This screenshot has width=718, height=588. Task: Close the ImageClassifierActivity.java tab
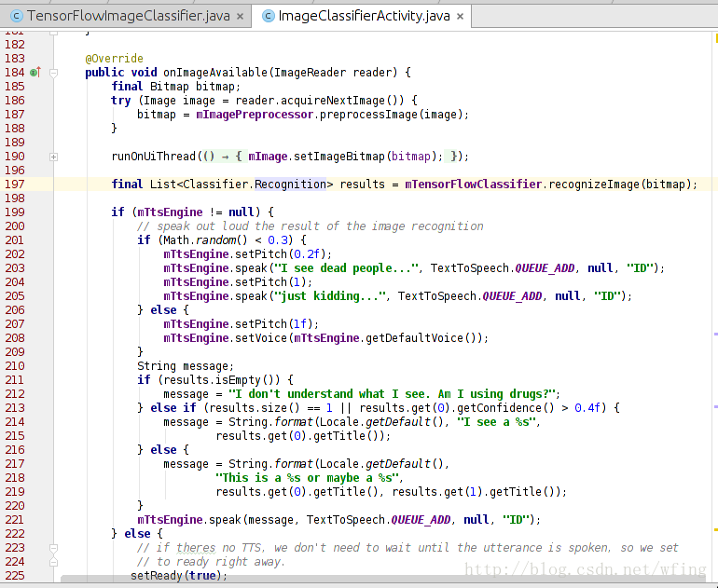click(x=461, y=17)
